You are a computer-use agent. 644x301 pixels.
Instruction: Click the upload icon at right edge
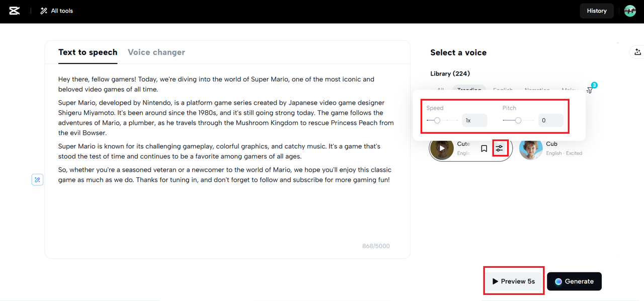pyautogui.click(x=637, y=52)
